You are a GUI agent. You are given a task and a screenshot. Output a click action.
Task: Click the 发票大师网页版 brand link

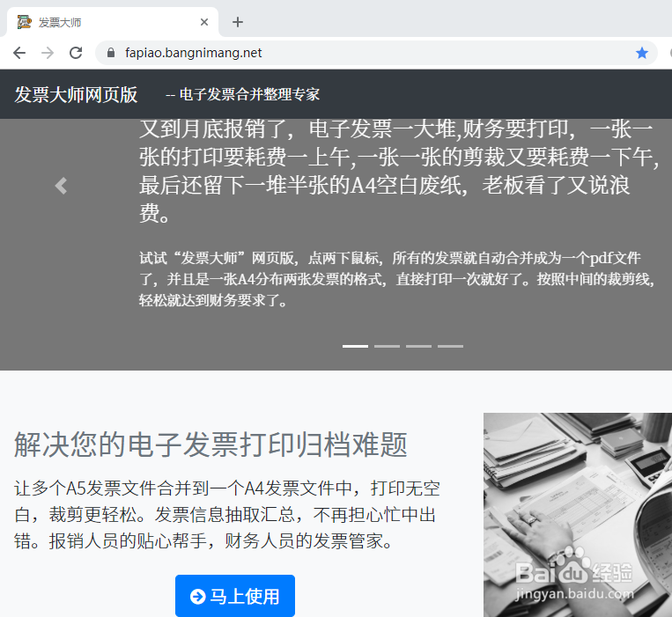(x=76, y=94)
